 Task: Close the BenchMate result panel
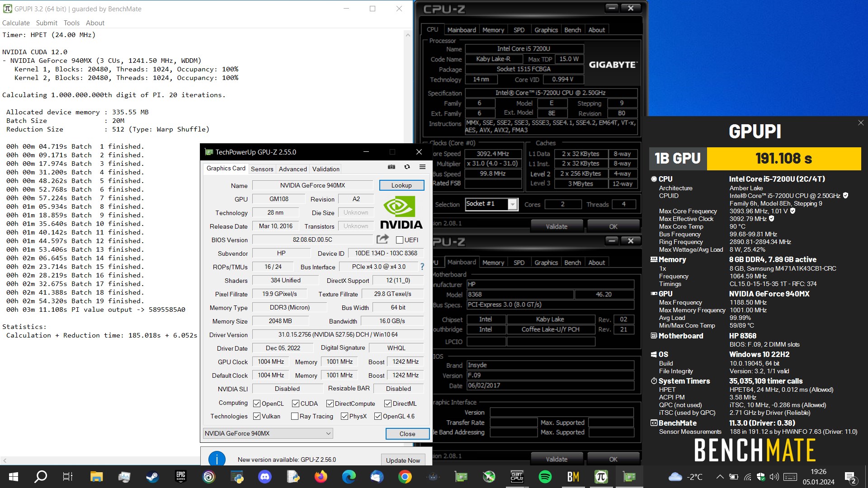(861, 123)
